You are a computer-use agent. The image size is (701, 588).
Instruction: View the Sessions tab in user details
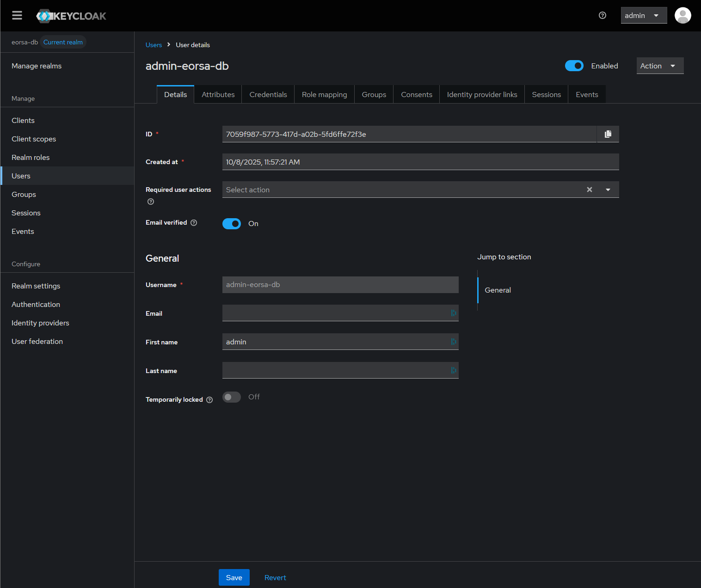click(x=547, y=94)
